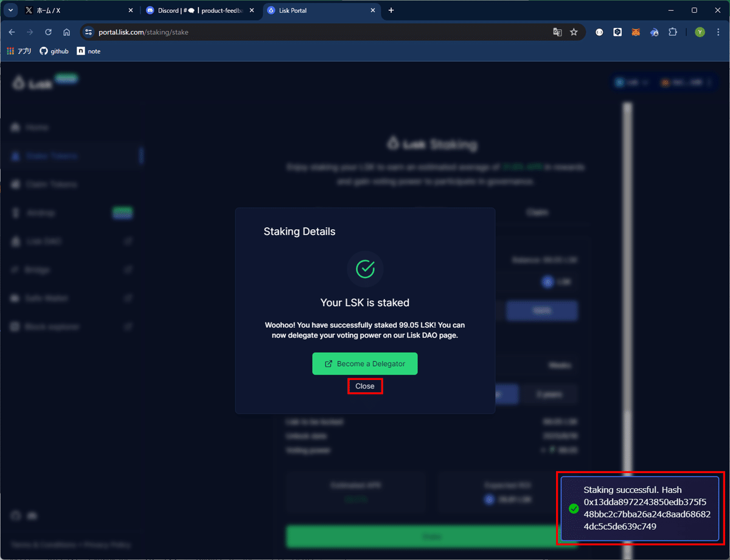This screenshot has width=730, height=560.
Task: View site information for portal.lisk.com
Action: pos(89,32)
